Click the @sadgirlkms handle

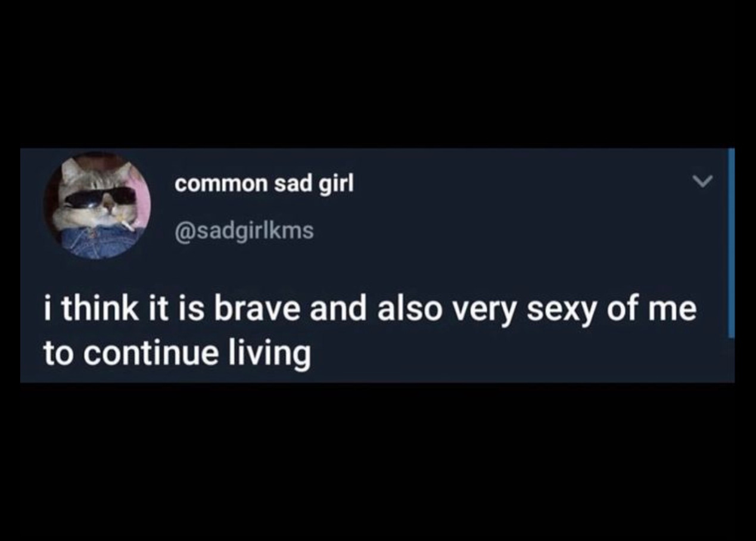coord(244,230)
